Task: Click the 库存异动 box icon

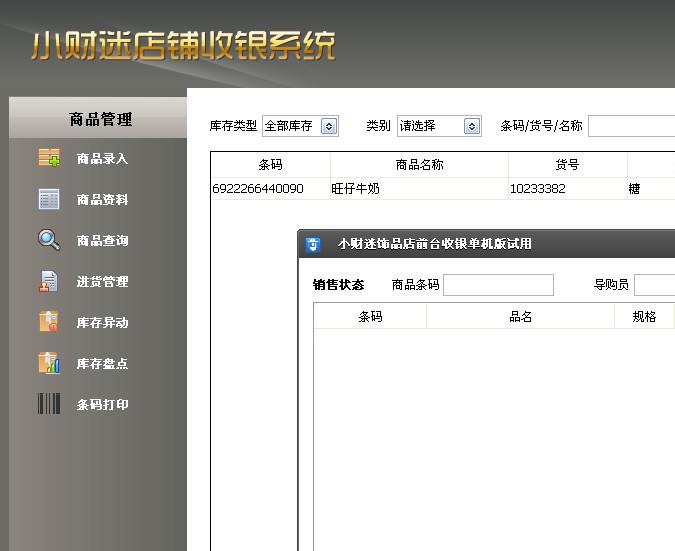Action: (49, 323)
